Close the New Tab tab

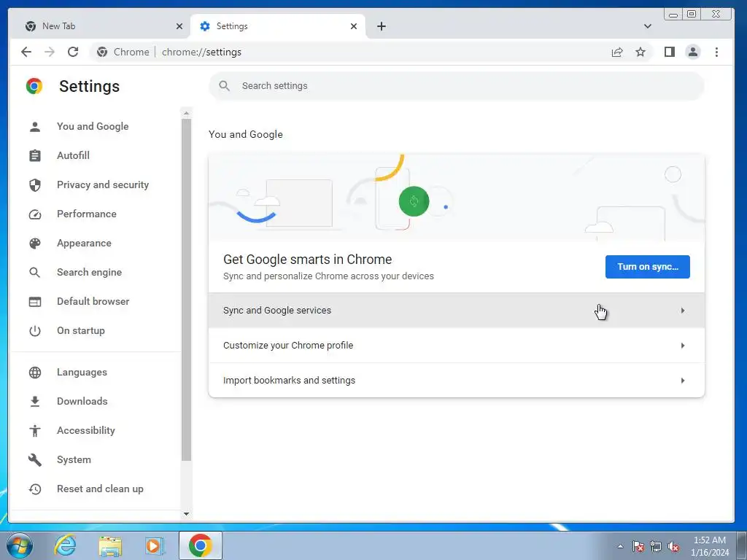click(x=179, y=26)
